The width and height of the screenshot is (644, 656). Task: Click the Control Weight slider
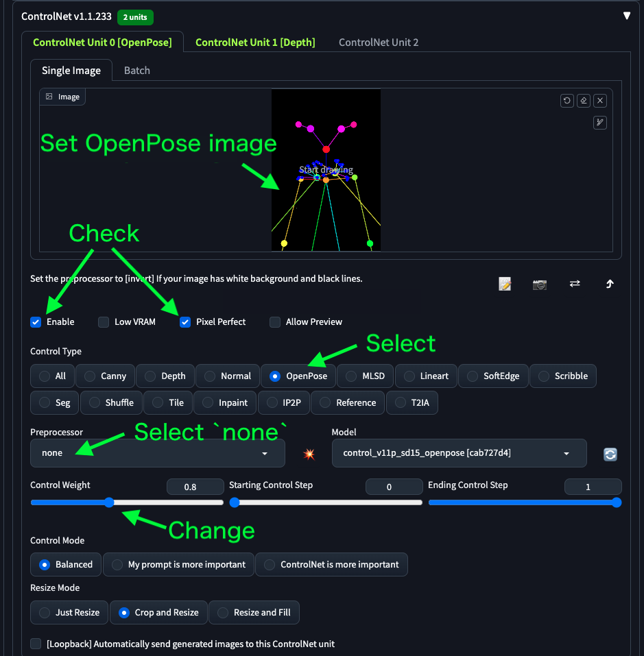(127, 502)
